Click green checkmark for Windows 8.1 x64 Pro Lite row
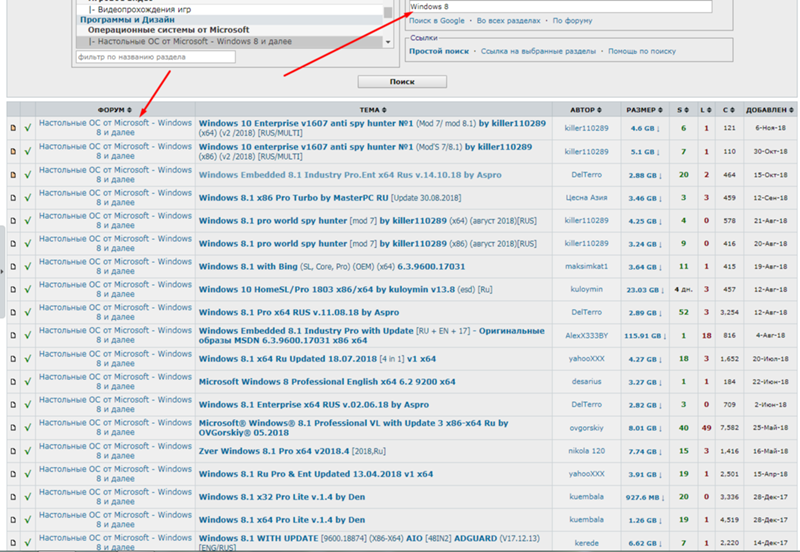The height and width of the screenshot is (552, 800). (x=28, y=520)
